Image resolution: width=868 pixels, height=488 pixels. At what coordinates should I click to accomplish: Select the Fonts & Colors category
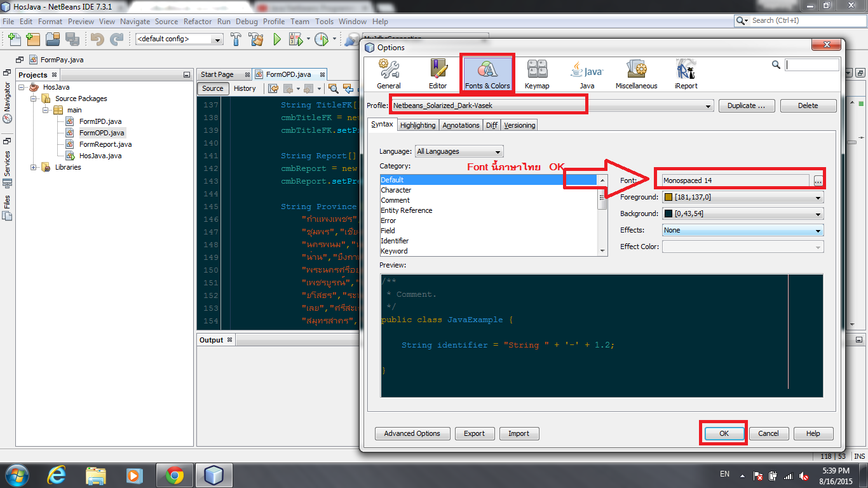[x=487, y=74]
